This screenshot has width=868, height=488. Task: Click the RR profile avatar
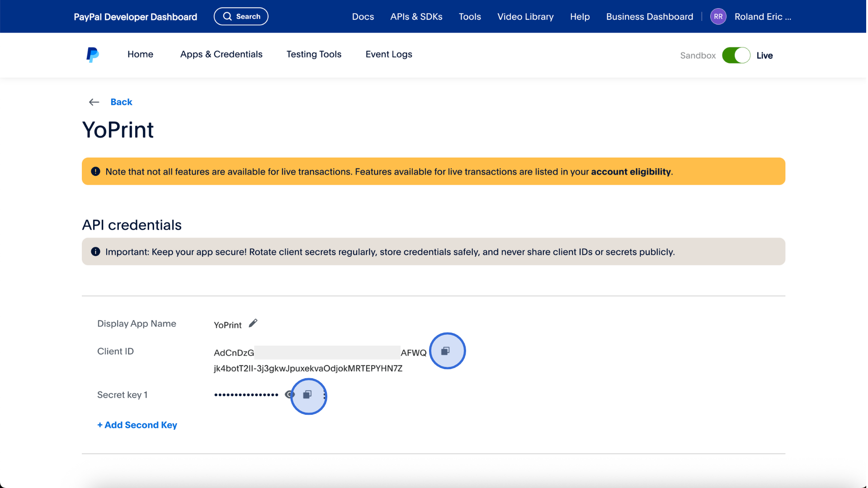point(718,17)
